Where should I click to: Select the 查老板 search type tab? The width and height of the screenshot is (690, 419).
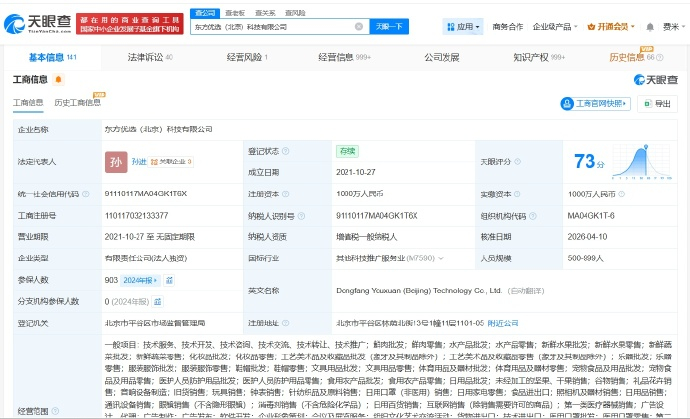point(235,11)
